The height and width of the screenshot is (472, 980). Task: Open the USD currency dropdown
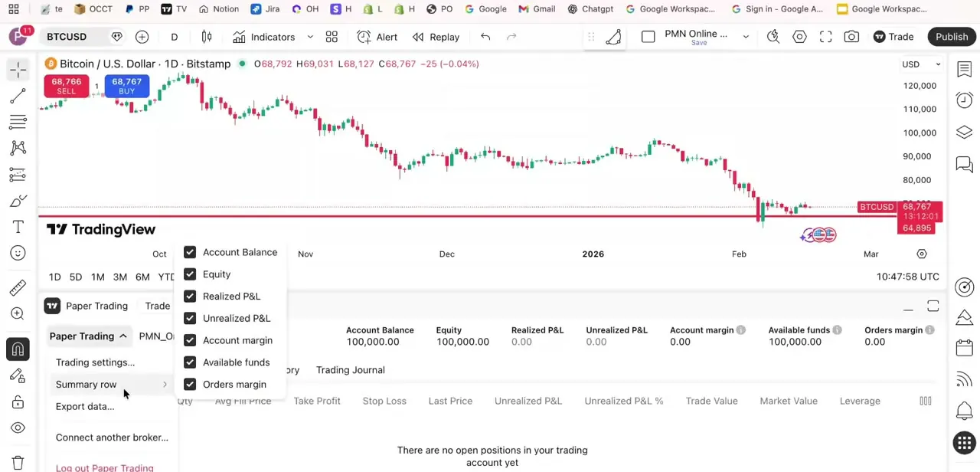tap(920, 64)
